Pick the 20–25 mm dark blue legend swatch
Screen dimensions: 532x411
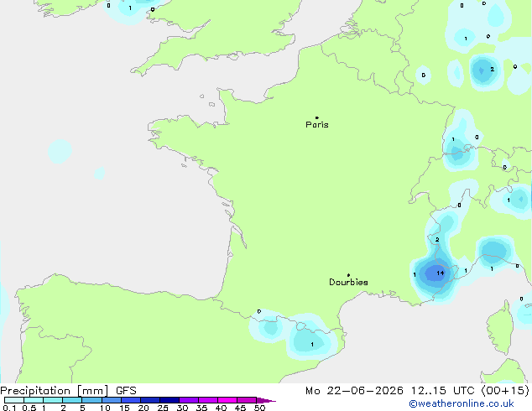coord(150,400)
